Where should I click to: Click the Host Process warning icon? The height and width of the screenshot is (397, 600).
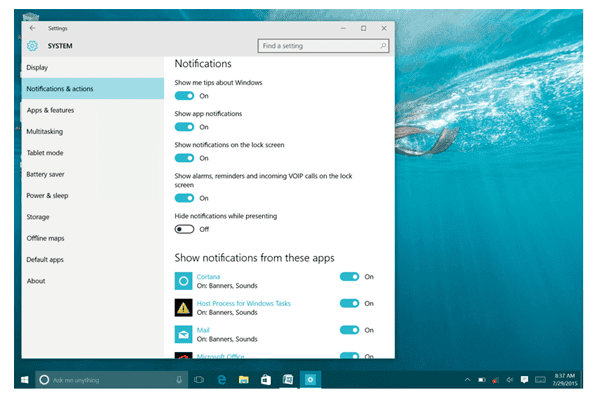(x=183, y=308)
